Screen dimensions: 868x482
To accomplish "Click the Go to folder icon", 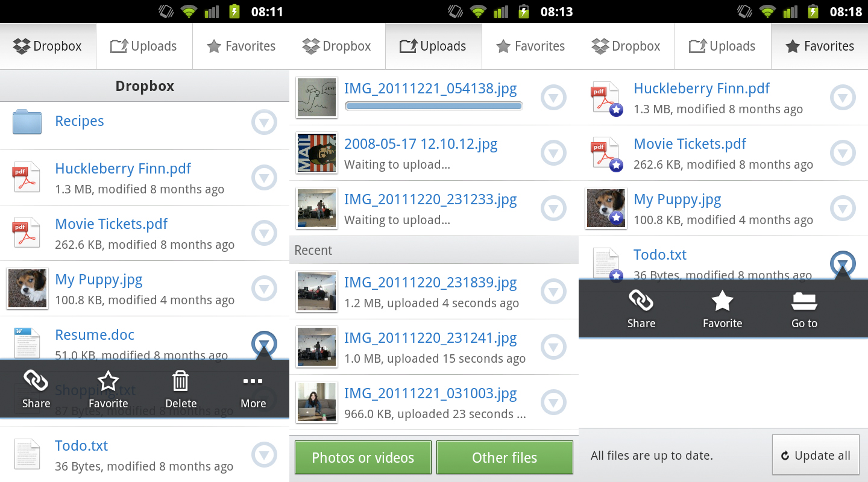I will point(804,301).
